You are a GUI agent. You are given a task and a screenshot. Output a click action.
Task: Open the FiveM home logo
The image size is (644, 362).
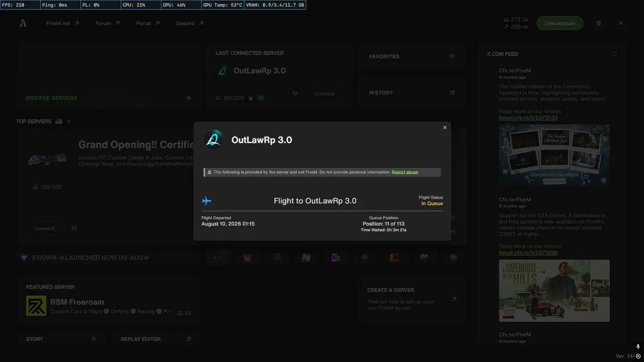[23, 23]
